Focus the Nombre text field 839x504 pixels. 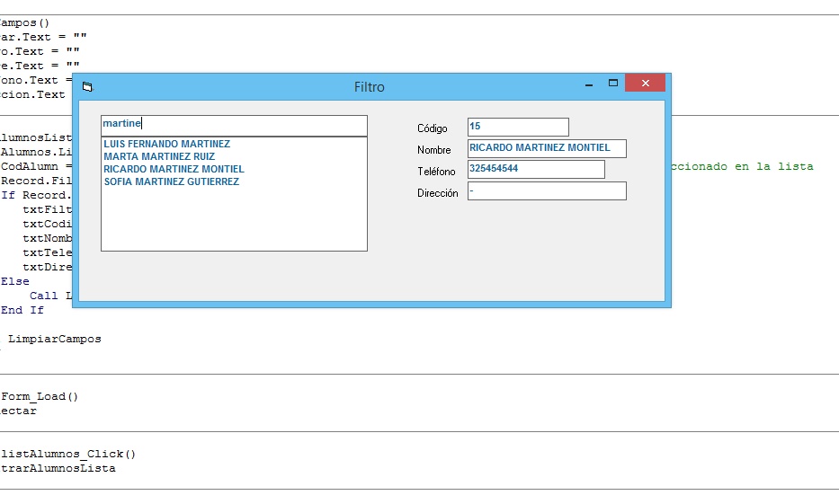547,148
